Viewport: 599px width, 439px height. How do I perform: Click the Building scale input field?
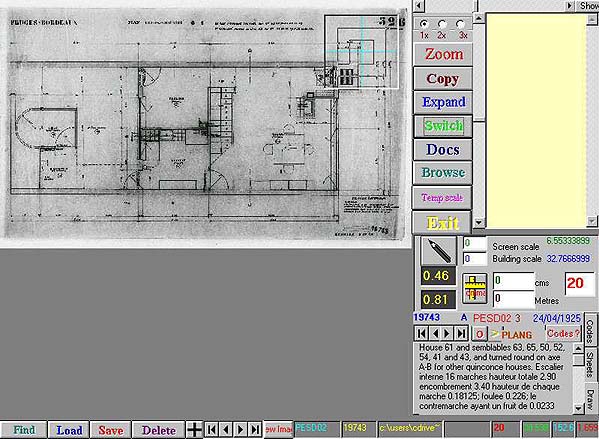pyautogui.click(x=474, y=259)
